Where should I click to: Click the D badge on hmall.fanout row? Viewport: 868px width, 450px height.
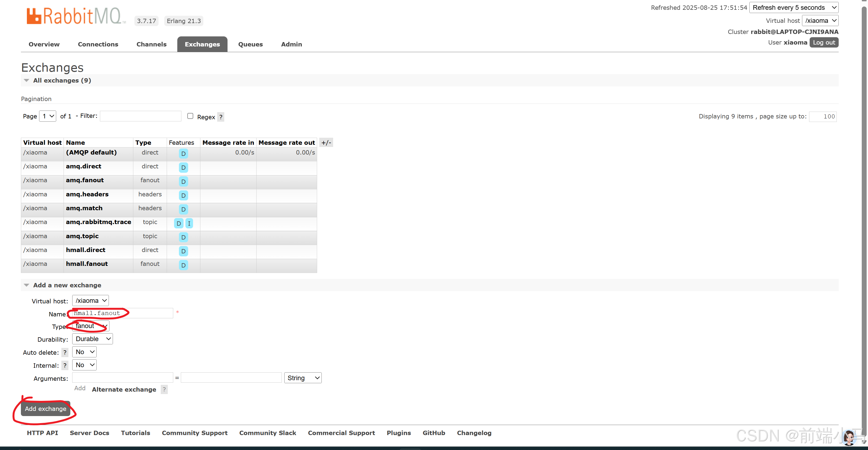(183, 265)
